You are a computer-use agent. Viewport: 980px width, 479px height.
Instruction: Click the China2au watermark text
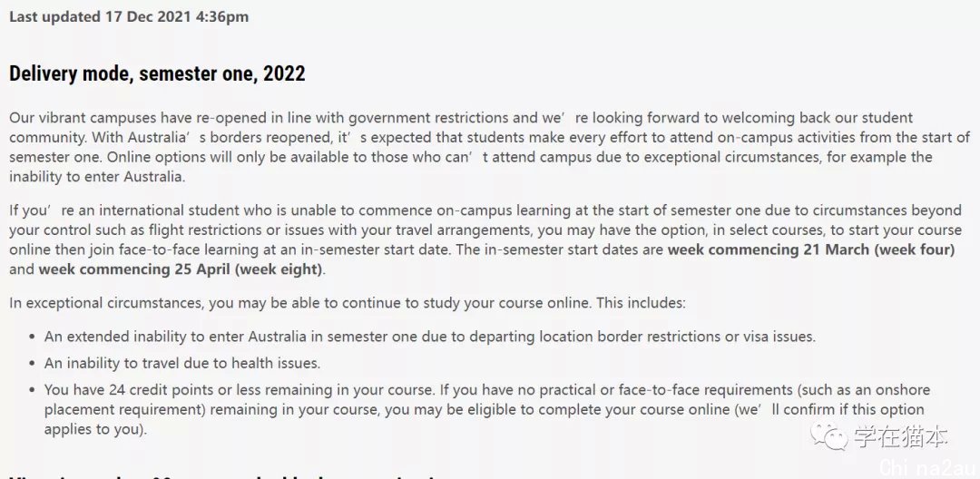pos(927,467)
